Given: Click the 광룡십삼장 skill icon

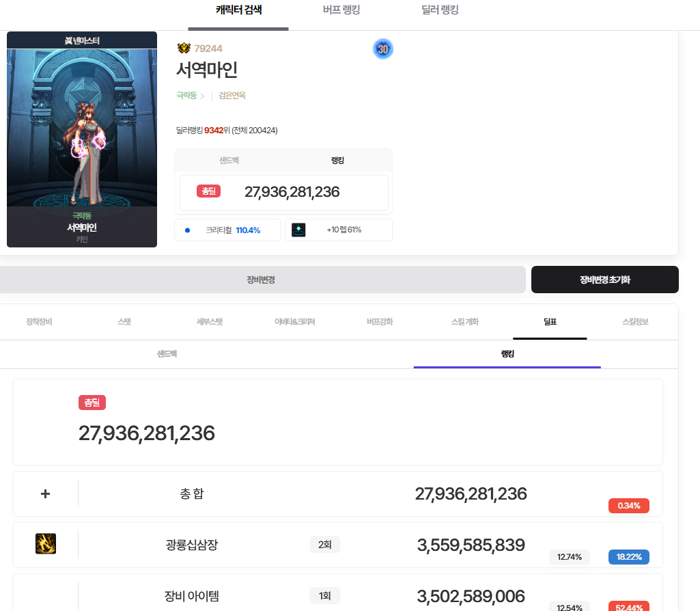Looking at the screenshot, I should tap(46, 544).
